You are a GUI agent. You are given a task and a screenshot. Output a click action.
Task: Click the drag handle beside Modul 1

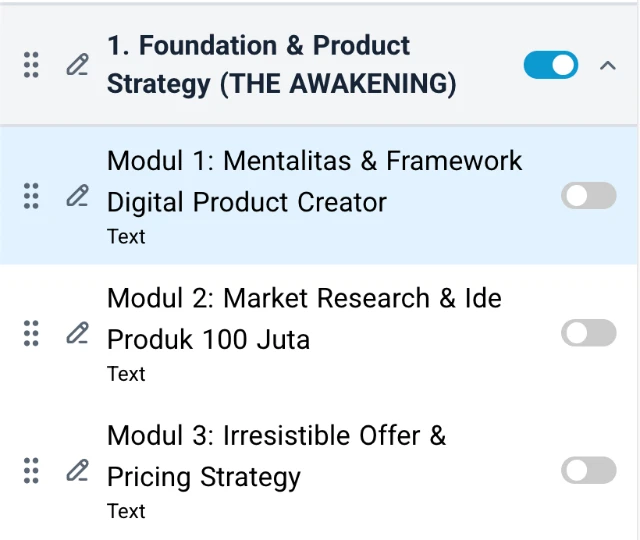(31, 196)
